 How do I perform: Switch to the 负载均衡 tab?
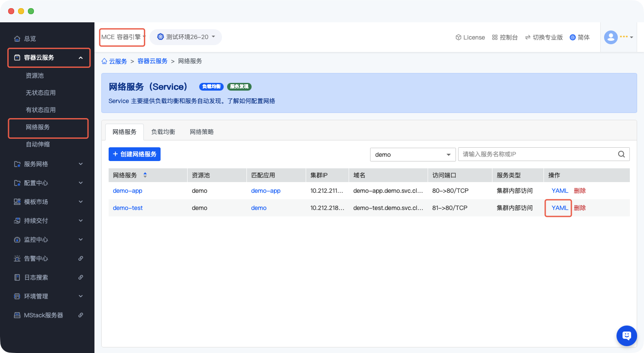[x=163, y=132]
